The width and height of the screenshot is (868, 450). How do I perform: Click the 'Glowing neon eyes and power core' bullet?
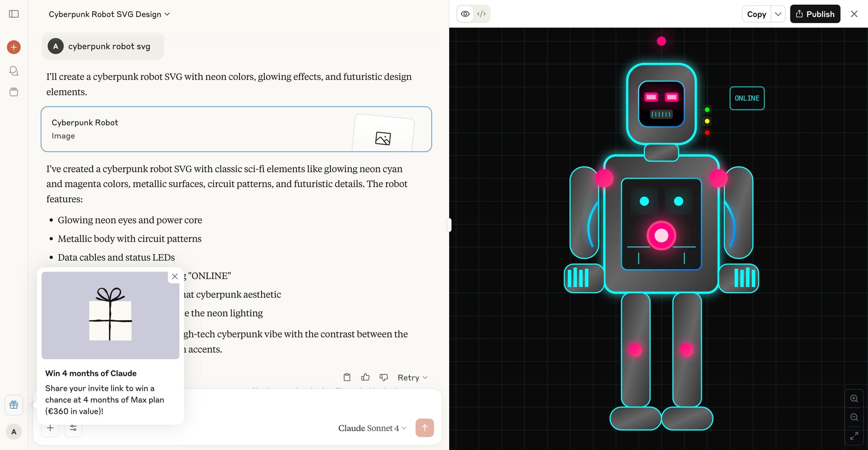tap(130, 220)
